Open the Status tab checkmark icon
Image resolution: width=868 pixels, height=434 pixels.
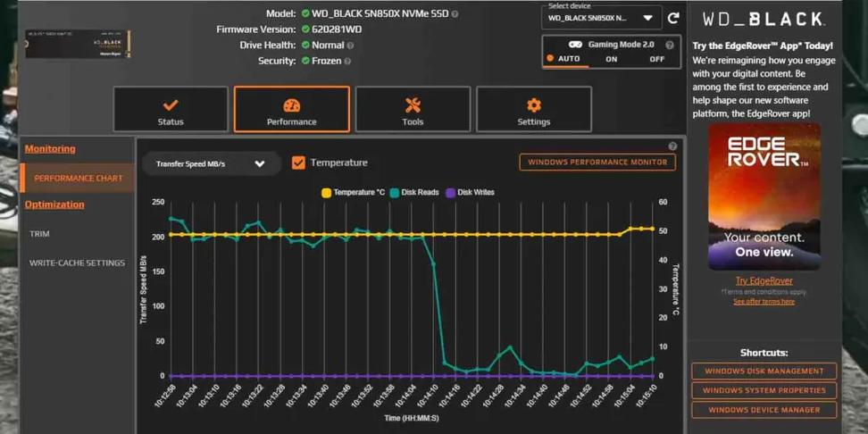[171, 105]
